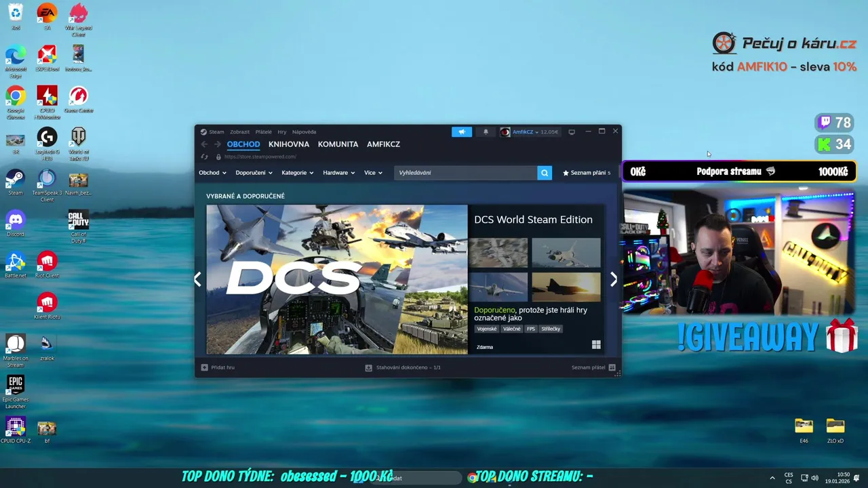Open Stahování dokončeno downloads status

point(408,367)
